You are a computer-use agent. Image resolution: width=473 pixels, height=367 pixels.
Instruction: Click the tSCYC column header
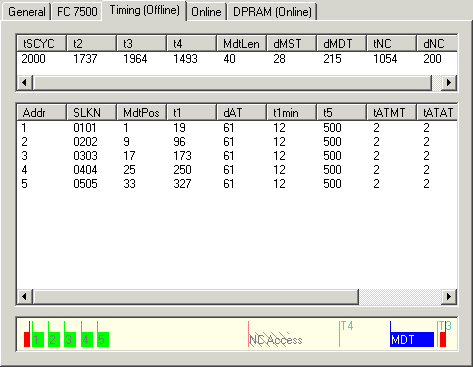(42, 44)
